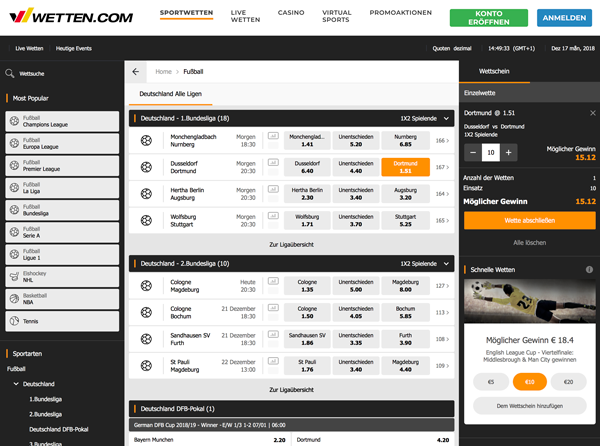
Task: Open stats icon for Wolfsburg Stuttgart
Action: (x=273, y=216)
